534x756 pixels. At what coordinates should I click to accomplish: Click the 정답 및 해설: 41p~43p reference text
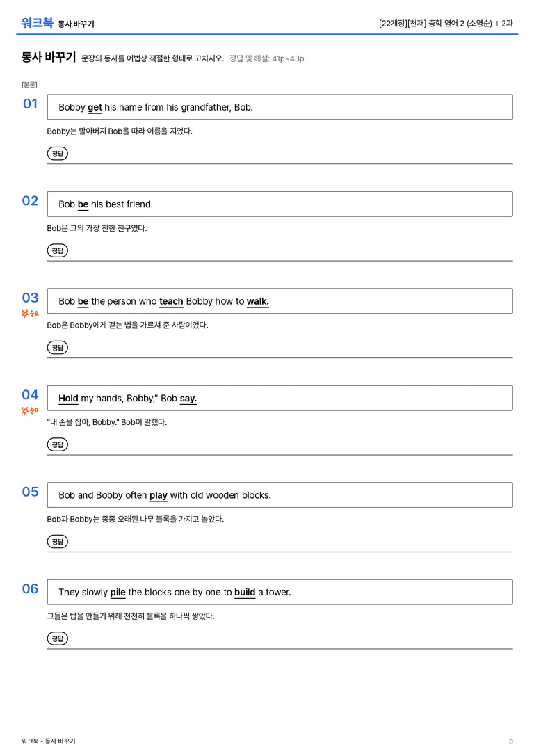pos(266,58)
